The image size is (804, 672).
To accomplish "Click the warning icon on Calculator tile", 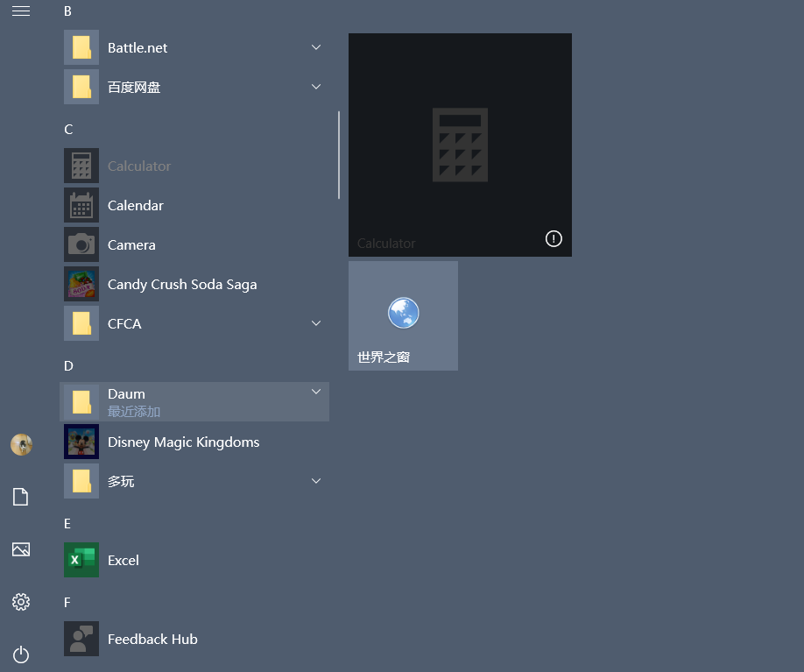I will pos(554,238).
